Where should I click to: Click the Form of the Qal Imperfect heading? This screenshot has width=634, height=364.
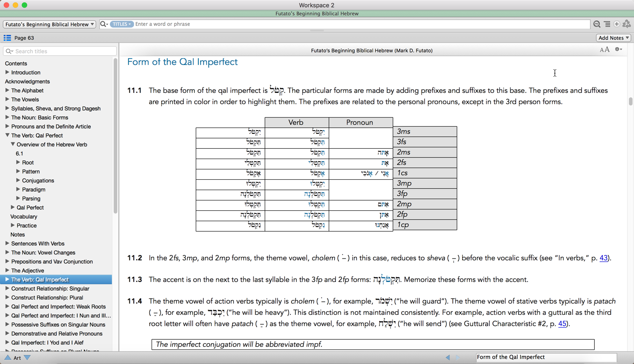click(182, 62)
